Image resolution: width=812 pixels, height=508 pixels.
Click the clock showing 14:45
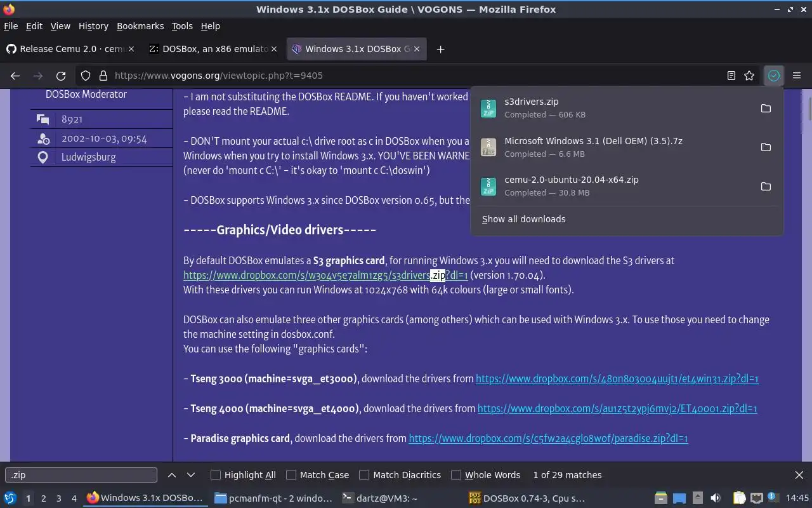[x=797, y=498]
